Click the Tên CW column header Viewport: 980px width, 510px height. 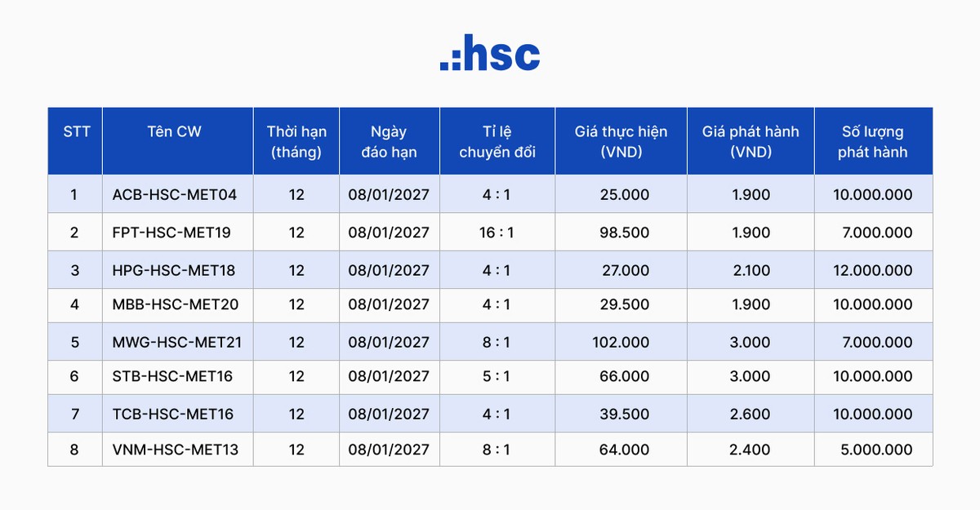(174, 132)
